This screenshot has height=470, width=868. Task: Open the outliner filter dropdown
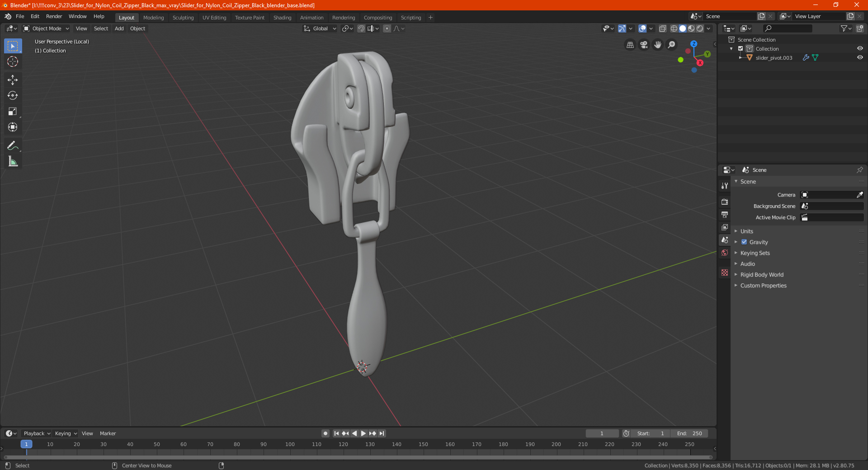pos(846,28)
